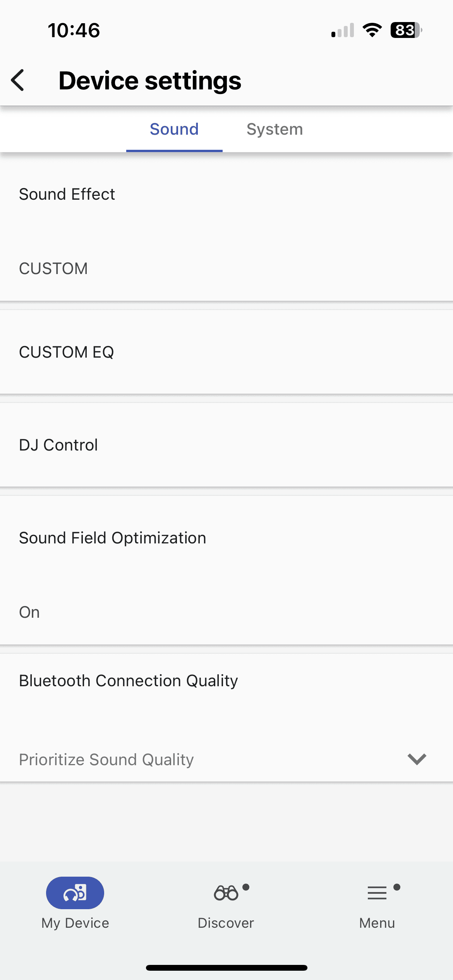
Task: Open My Device speaker icon
Action: (75, 893)
